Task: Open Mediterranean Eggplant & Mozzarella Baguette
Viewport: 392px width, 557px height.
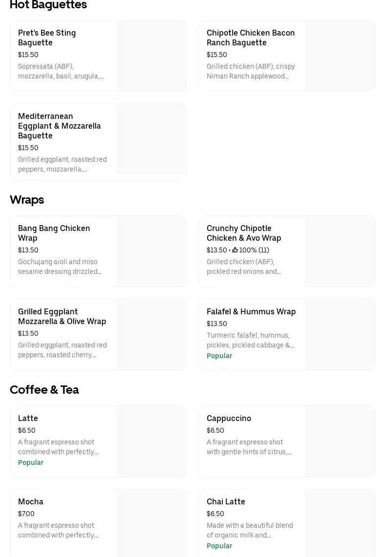Action: pos(59,126)
